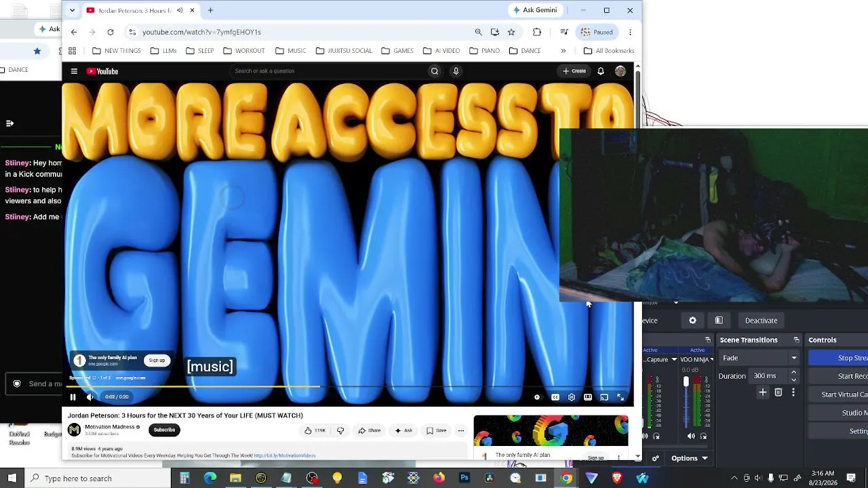
Task: Open the WORKOUT bookmark folder
Action: point(244,51)
